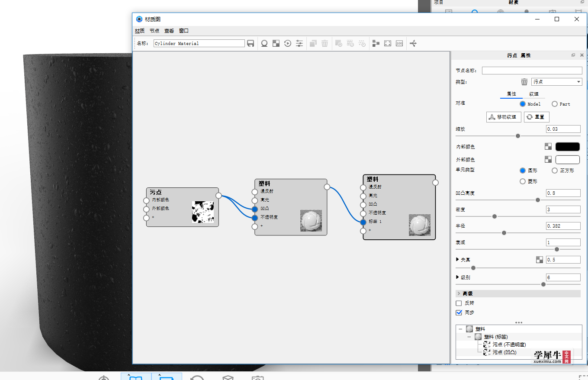The image size is (588, 380).
Task: Uncheck the 同步 checkbox
Action: pos(459,312)
